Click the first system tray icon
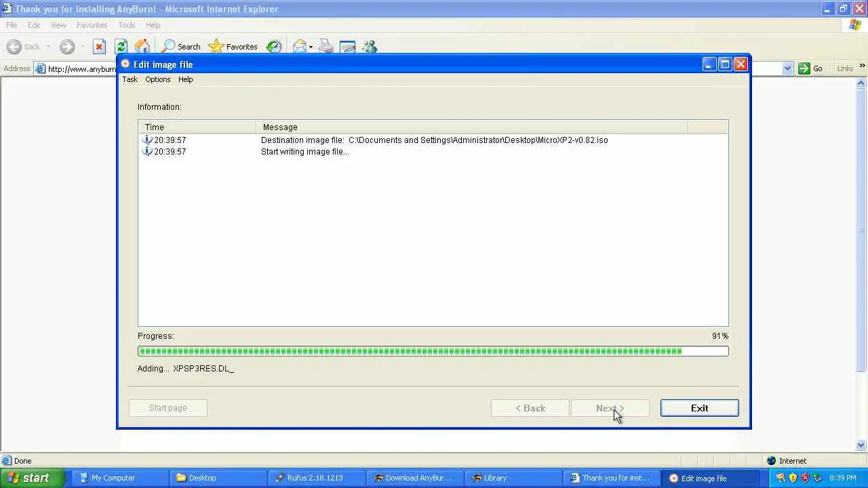Viewport: 868px width, 488px height. coord(781,478)
